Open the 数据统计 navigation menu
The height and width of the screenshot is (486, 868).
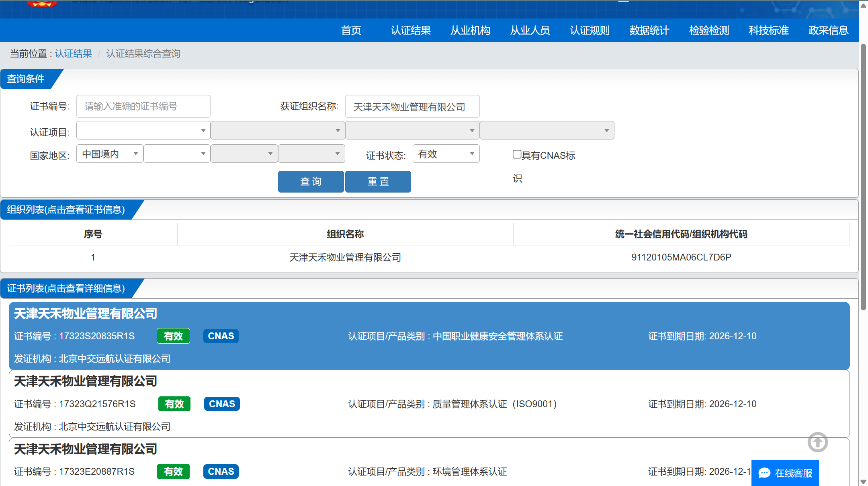649,30
